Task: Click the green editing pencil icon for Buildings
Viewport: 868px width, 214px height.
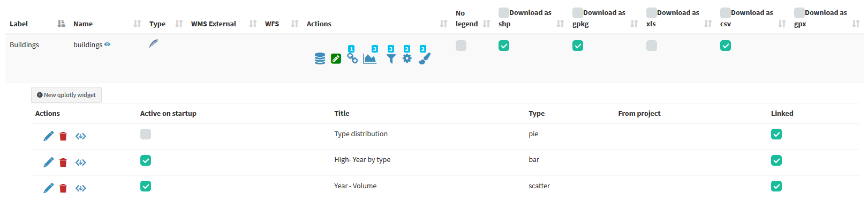Action: (336, 59)
